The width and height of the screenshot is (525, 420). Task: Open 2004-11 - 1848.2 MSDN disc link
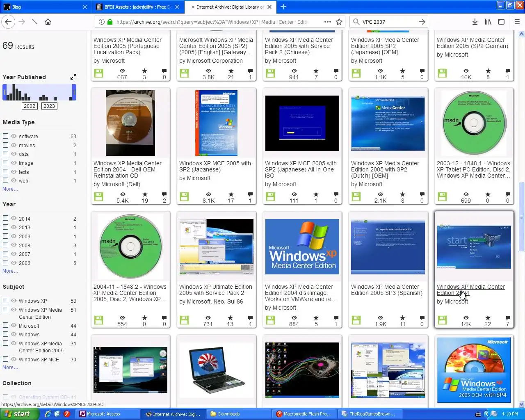[130, 293]
